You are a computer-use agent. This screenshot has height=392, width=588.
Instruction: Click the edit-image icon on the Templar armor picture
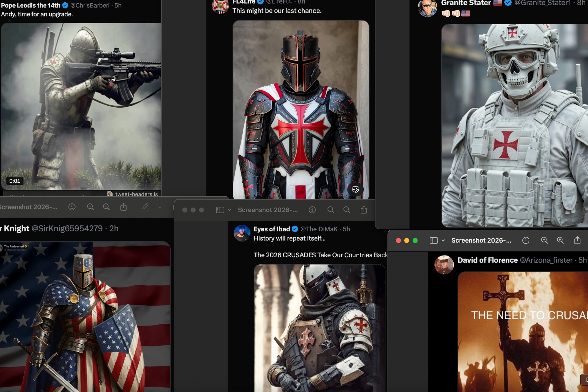click(x=355, y=189)
